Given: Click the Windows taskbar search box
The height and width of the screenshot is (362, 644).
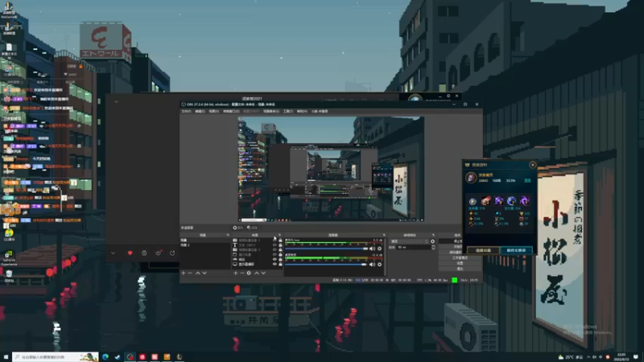Looking at the screenshot, I should tap(55, 357).
